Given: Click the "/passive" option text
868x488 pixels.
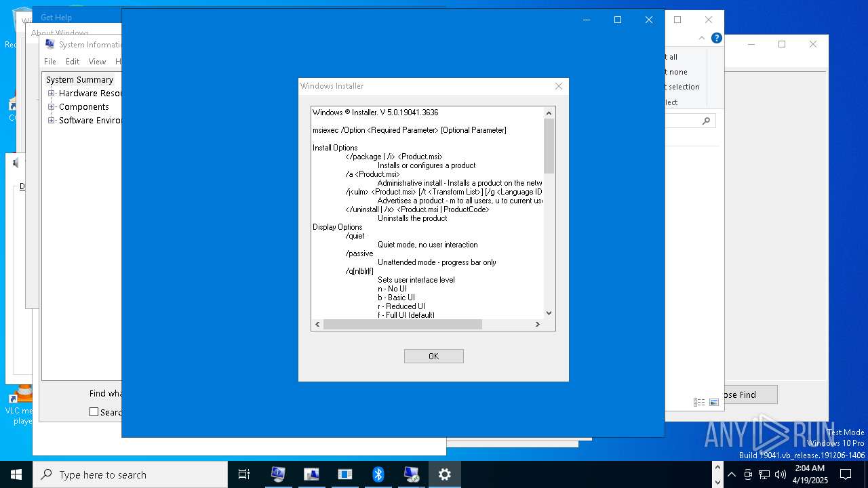Looking at the screenshot, I should coord(359,253).
